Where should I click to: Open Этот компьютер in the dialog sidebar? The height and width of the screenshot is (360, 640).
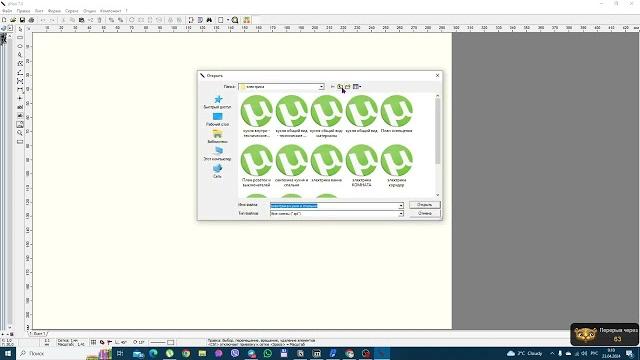(x=217, y=154)
